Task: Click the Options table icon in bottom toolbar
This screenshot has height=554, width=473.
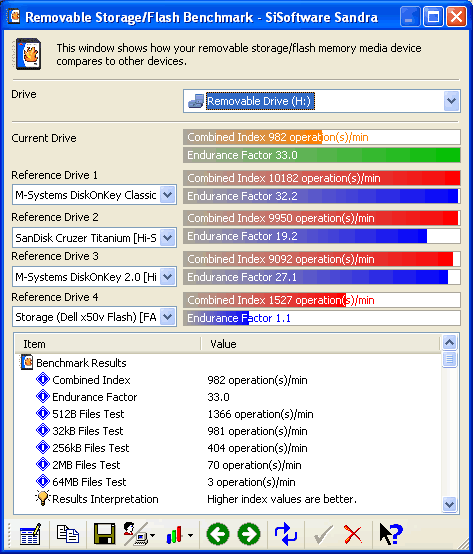Action: [x=30, y=534]
